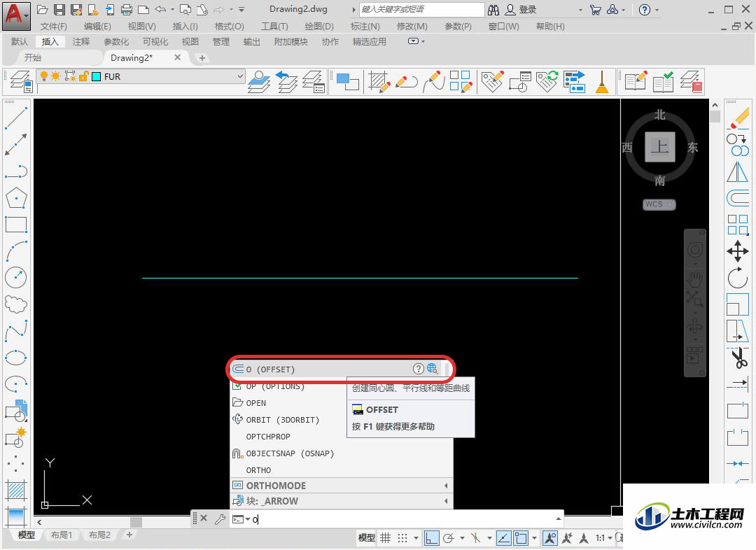Toggle annotation visibility in status bar

[550, 538]
